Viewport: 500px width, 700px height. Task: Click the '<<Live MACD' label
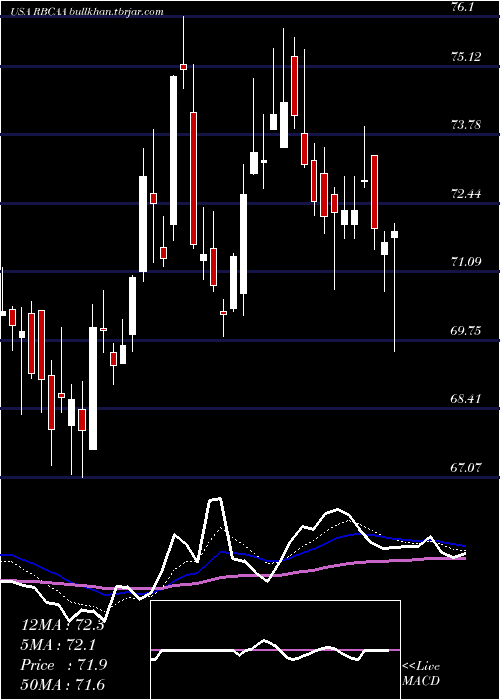tap(421, 674)
